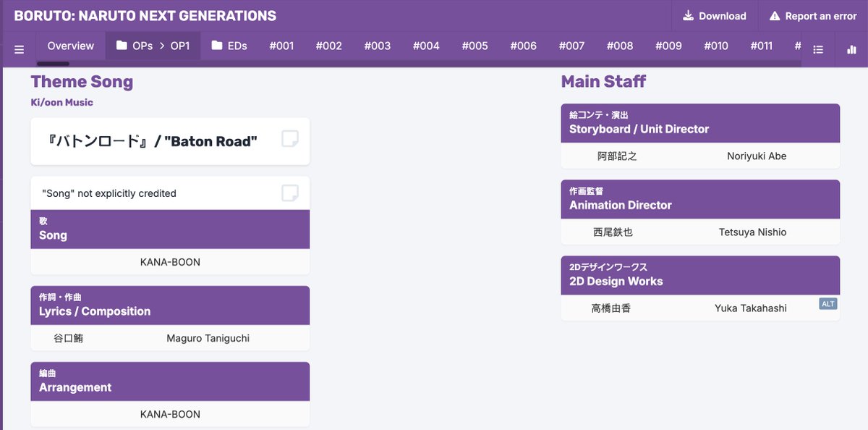The height and width of the screenshot is (430, 868).
Task: Open the EDs folder tab
Action: [x=229, y=46]
